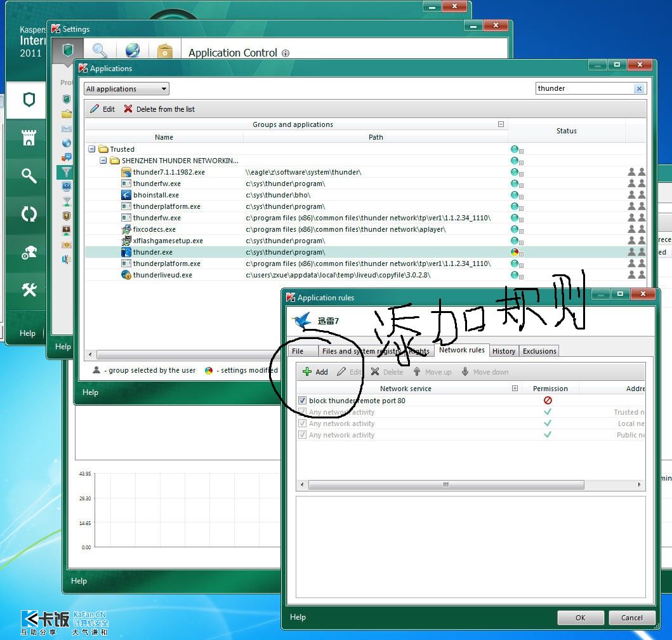
Task: Click the Edit pencil in Applications toolbar
Action: tap(102, 109)
